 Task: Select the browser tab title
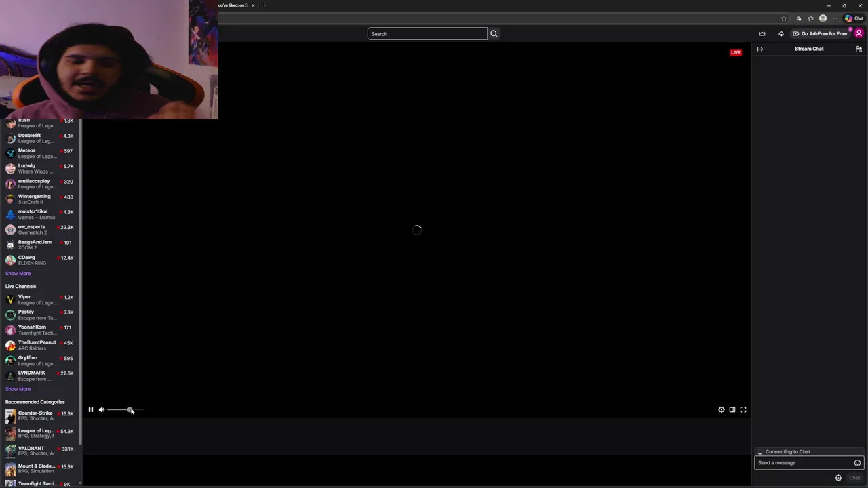click(x=232, y=5)
